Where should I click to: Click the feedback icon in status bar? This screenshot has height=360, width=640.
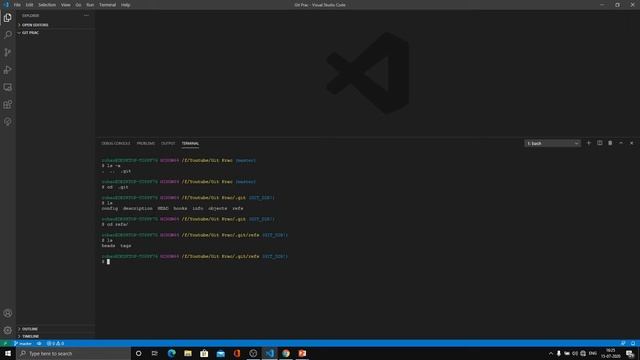(x=623, y=343)
